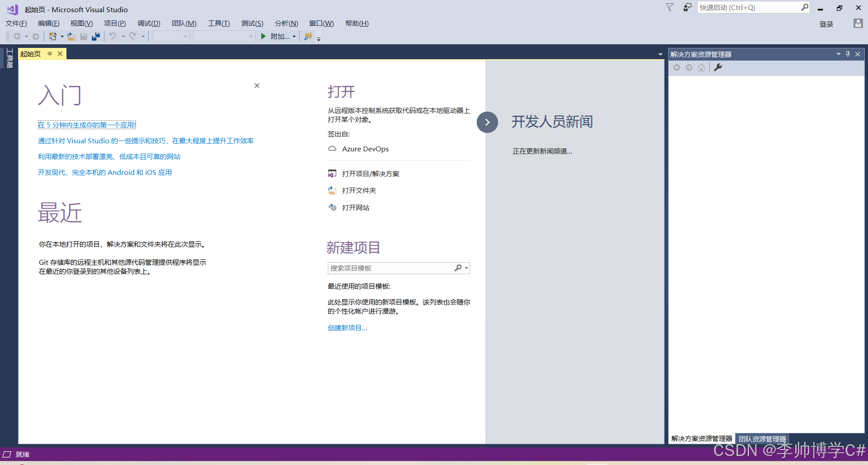Click the Navigate Backward toolbar icon
The image size is (868, 465).
point(17,37)
